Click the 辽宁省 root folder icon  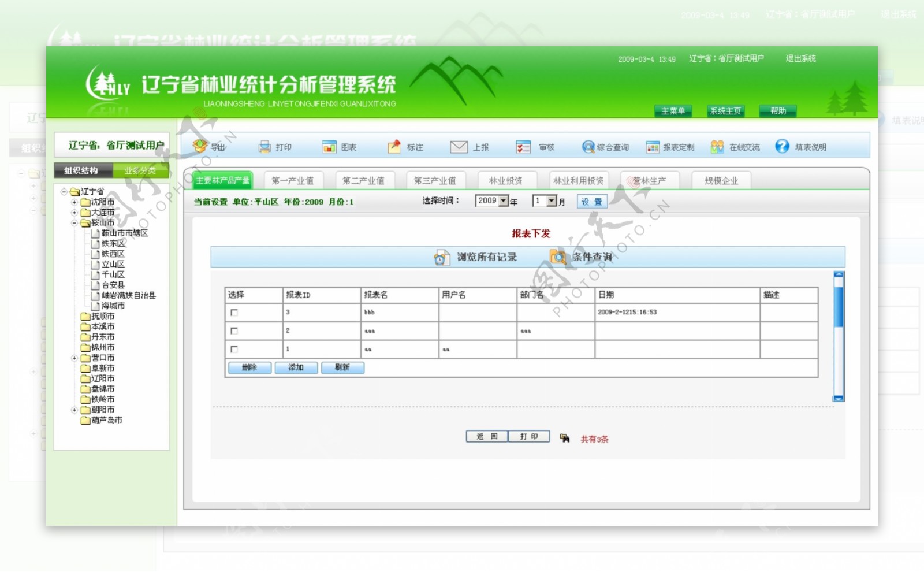pyautogui.click(x=74, y=192)
